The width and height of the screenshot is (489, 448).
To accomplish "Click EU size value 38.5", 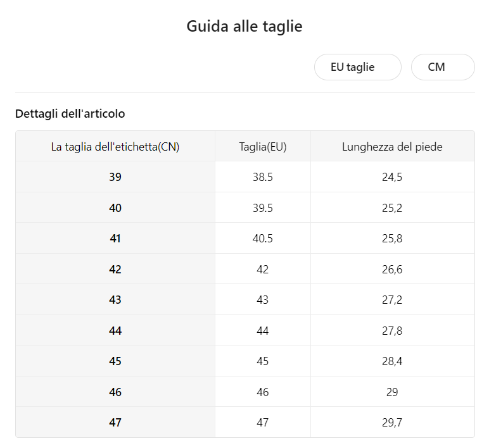I will 263,177.
